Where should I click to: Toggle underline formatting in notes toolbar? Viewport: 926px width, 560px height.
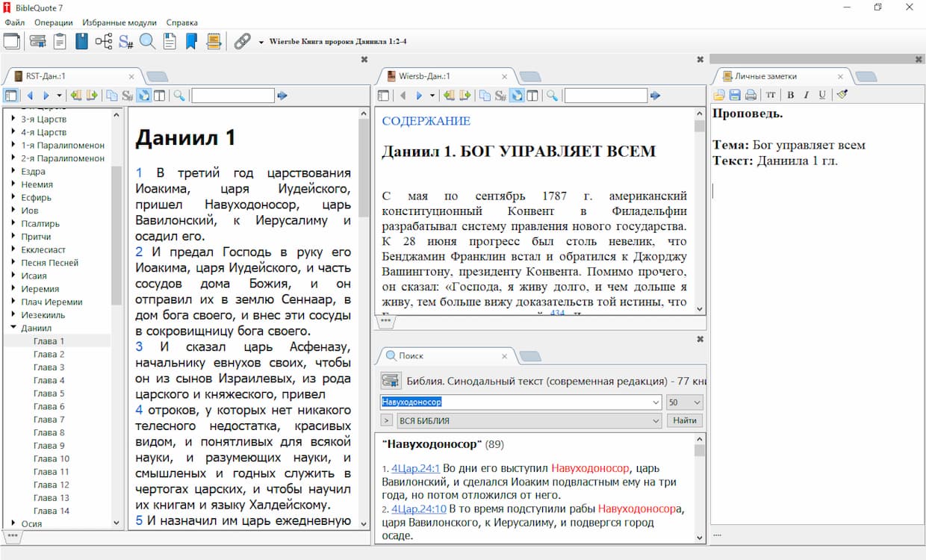coord(822,95)
